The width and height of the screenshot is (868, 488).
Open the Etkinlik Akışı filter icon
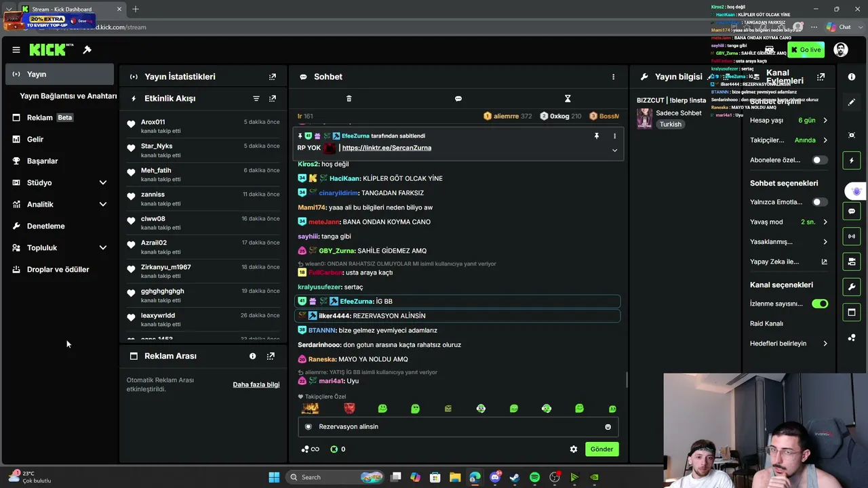click(x=256, y=98)
